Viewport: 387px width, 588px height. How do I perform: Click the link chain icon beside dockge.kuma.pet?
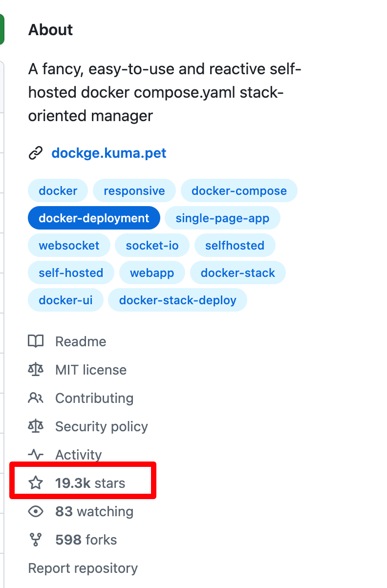click(x=36, y=153)
